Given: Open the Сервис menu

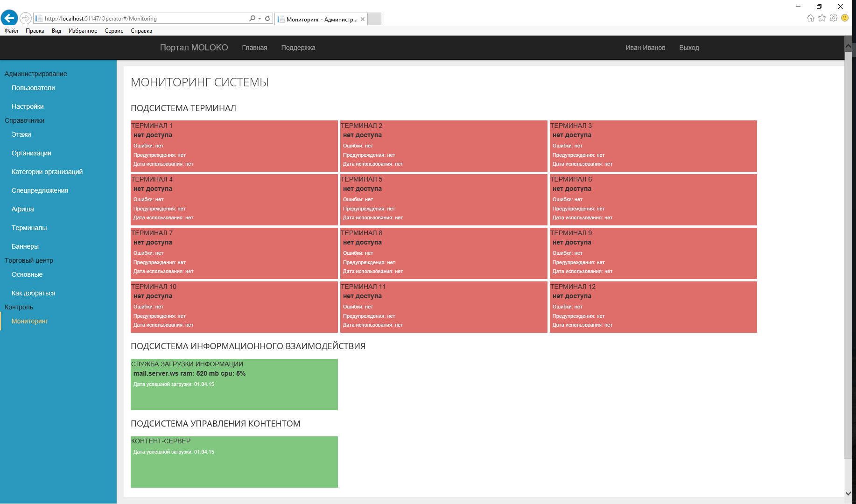Looking at the screenshot, I should click(114, 31).
